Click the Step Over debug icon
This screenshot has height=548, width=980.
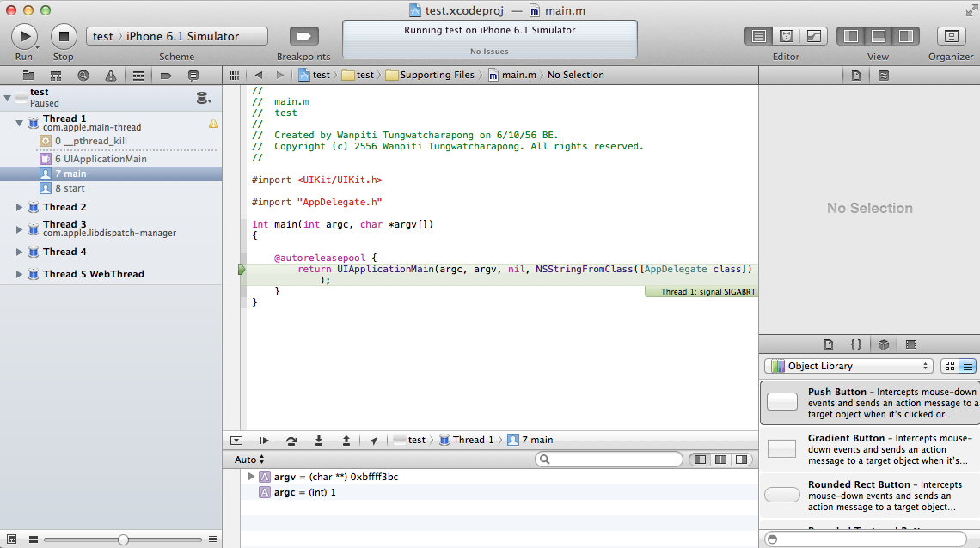(x=291, y=440)
